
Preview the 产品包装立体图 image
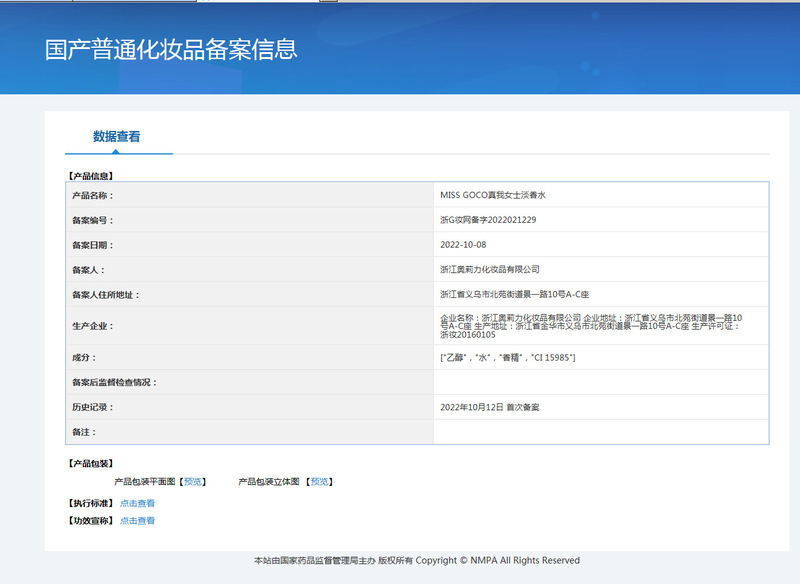pyautogui.click(x=319, y=481)
